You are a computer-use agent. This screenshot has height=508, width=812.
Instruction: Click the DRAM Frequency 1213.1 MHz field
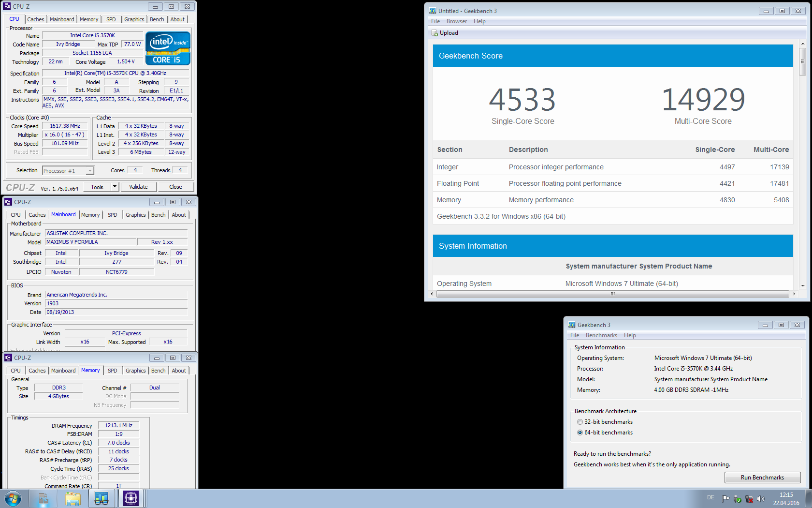[118, 425]
